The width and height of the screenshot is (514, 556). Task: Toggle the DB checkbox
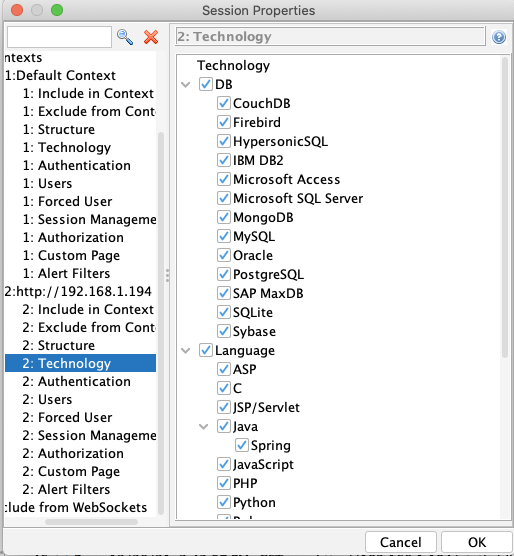pos(206,84)
